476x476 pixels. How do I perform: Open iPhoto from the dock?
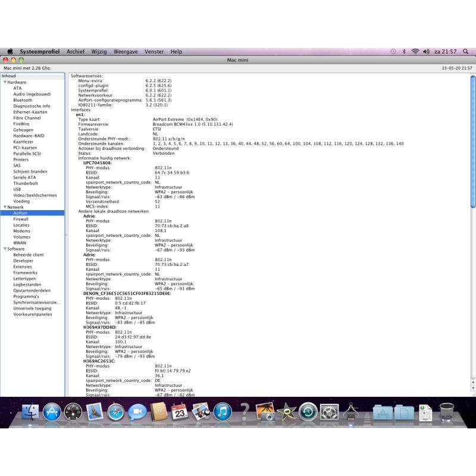pyautogui.click(x=265, y=412)
